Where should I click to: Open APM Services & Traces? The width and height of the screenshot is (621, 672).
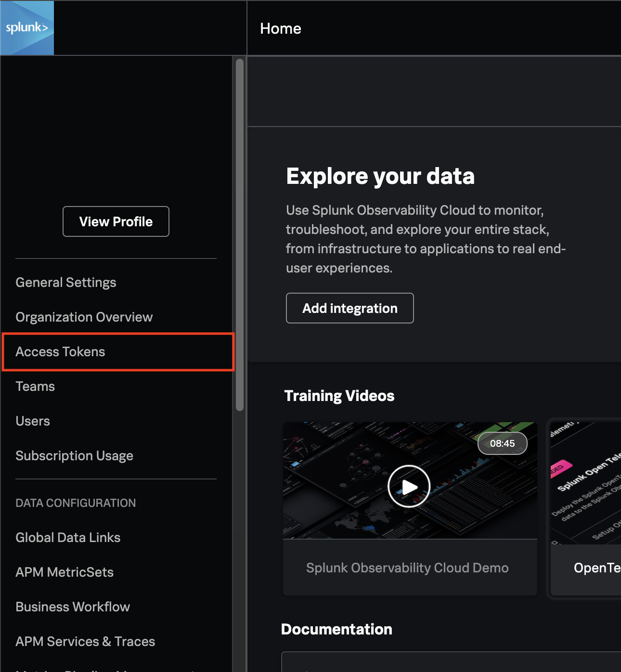pyautogui.click(x=85, y=641)
